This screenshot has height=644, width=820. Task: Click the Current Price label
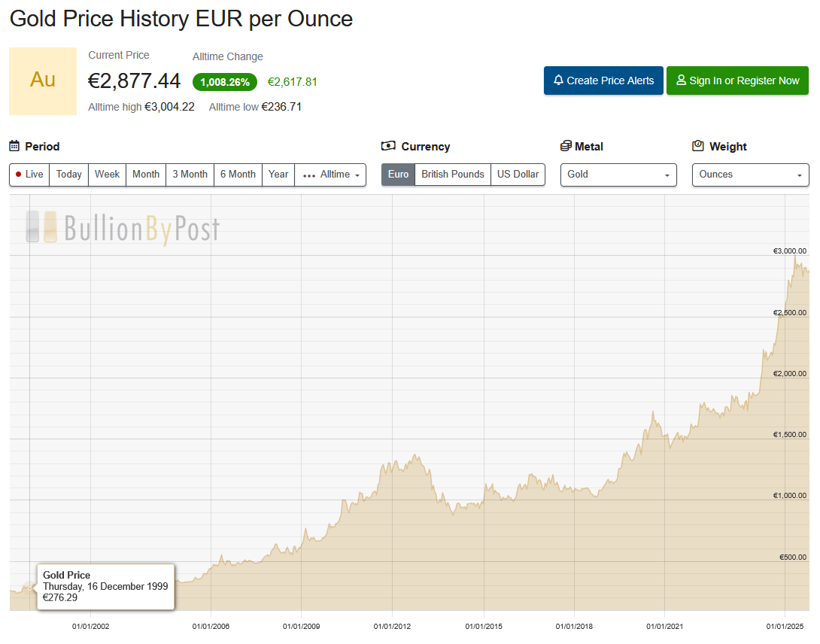pyautogui.click(x=119, y=55)
